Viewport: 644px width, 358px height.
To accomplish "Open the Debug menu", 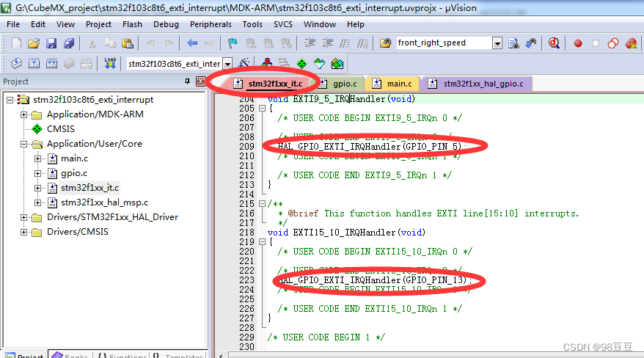I will [x=166, y=24].
